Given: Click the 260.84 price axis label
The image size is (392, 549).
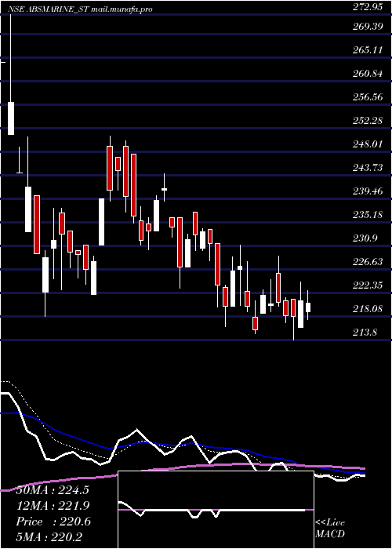Looking at the screenshot, I should [x=367, y=74].
